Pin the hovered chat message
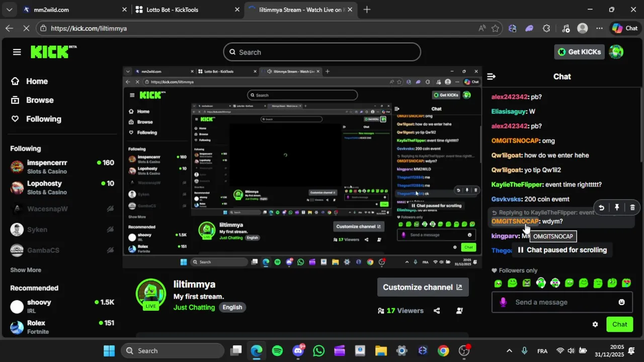 (x=617, y=207)
